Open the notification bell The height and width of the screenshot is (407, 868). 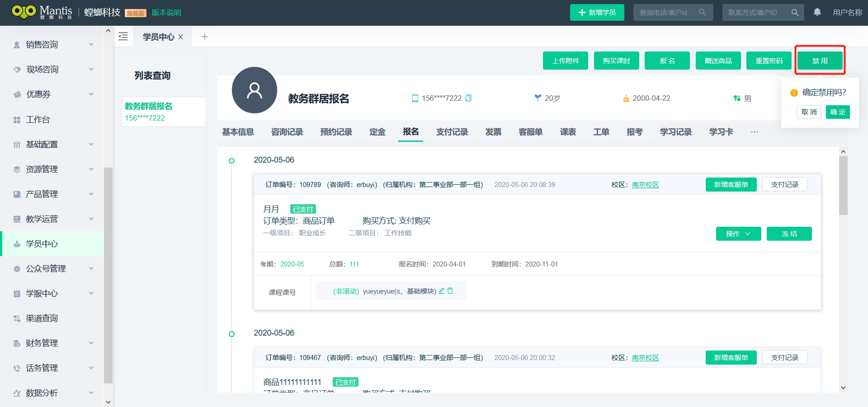coord(817,12)
